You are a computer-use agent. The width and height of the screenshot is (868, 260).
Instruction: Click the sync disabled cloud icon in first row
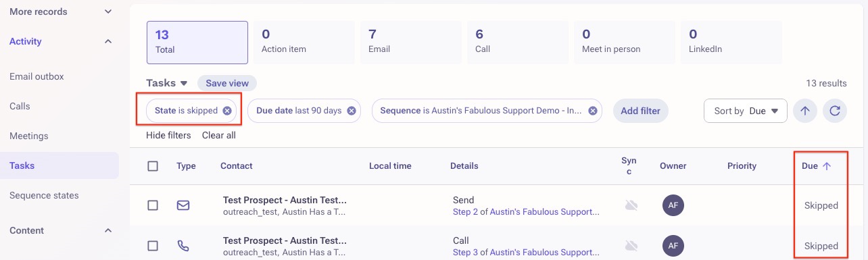pos(631,205)
